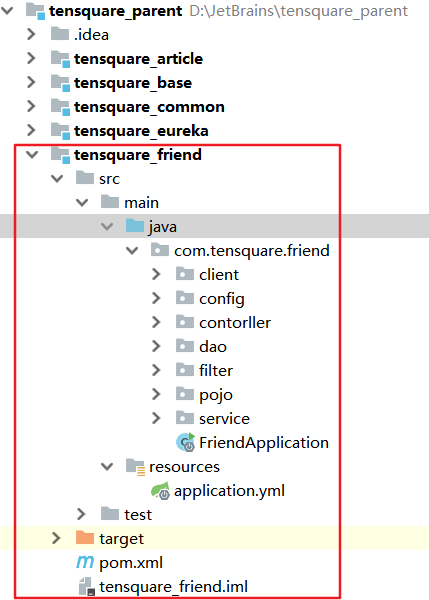
Task: Expand the tensquare_article module
Action: [x=31, y=58]
